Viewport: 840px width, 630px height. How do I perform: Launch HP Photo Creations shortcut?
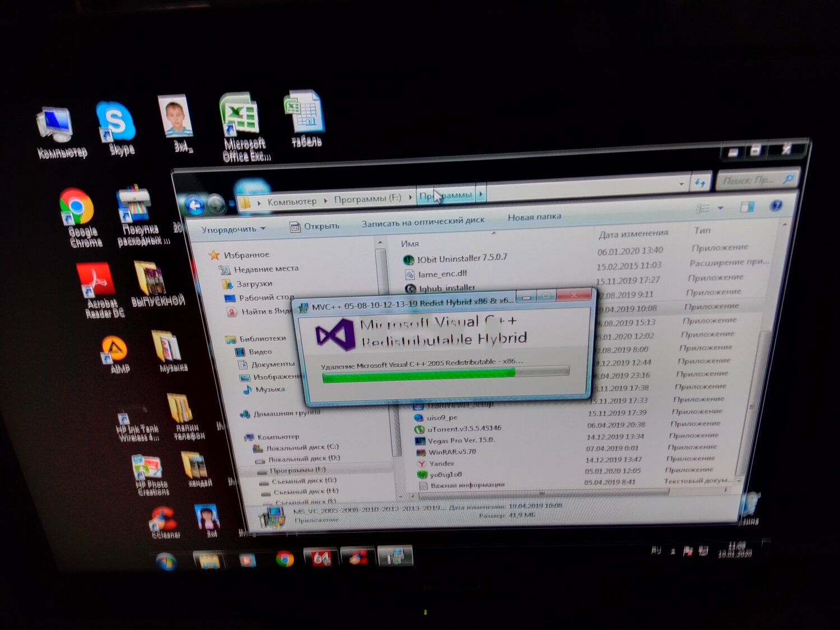(x=150, y=475)
